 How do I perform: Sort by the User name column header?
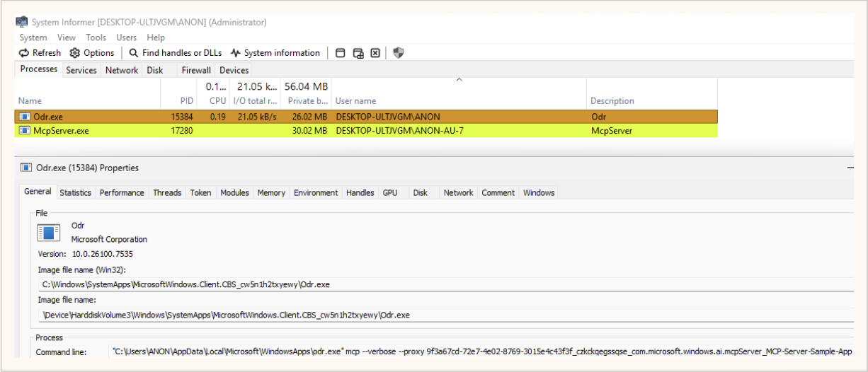(x=355, y=101)
